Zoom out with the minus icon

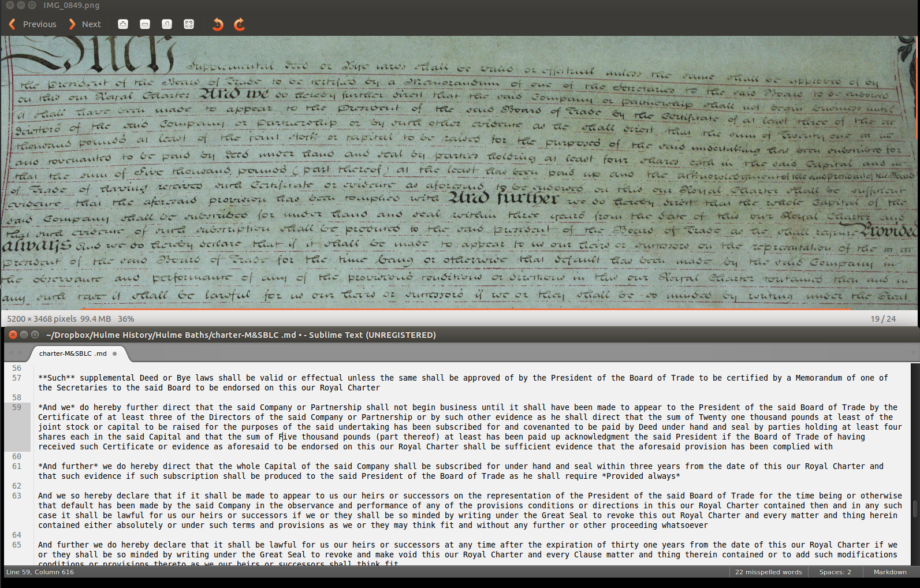(145, 24)
